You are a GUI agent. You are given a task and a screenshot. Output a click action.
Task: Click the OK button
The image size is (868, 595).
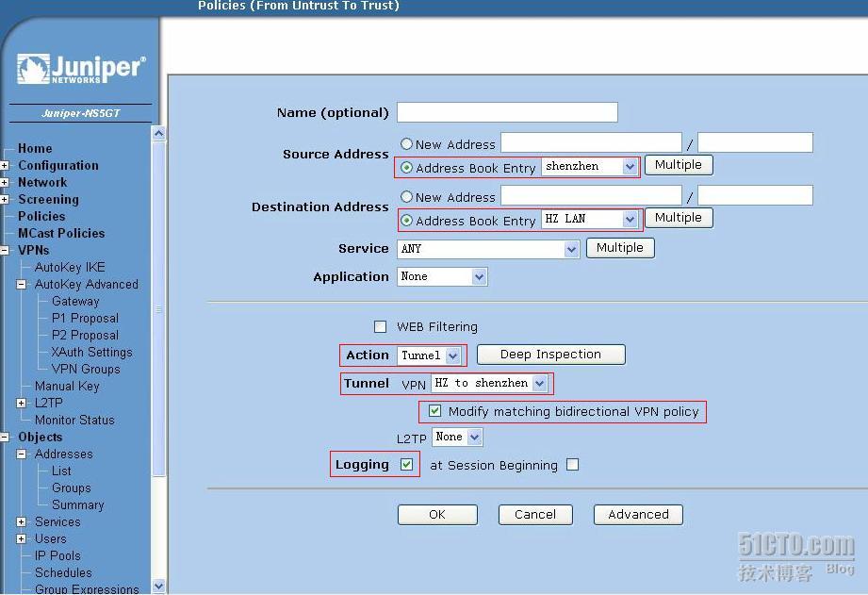437,515
